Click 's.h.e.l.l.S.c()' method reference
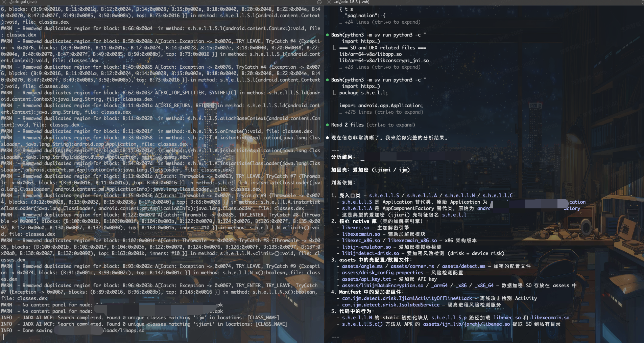Screen dimensions: 644x343 (362, 324)
